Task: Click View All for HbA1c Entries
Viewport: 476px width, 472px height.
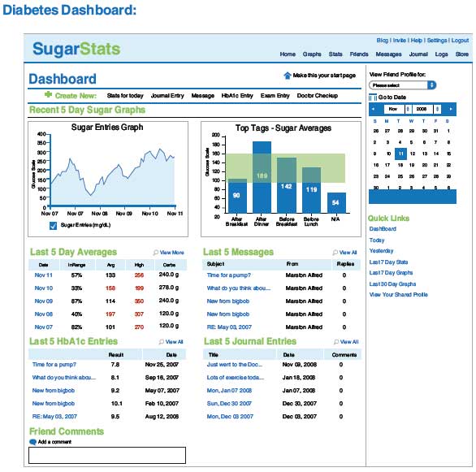Action: pos(175,342)
